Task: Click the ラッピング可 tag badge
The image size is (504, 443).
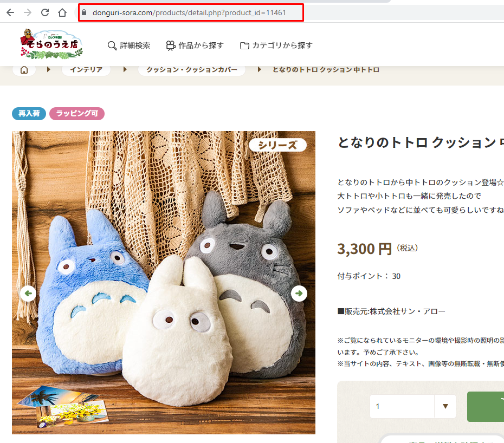Action: tap(77, 113)
